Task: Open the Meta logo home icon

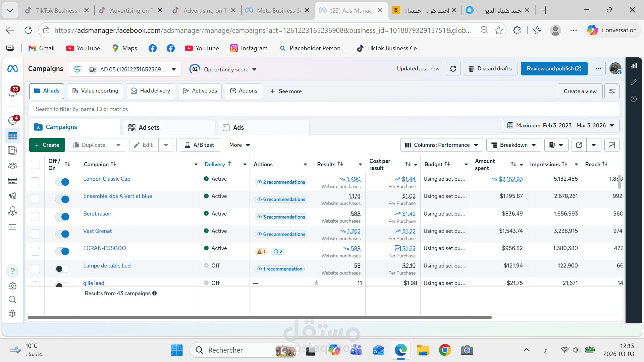Action: 13,69
